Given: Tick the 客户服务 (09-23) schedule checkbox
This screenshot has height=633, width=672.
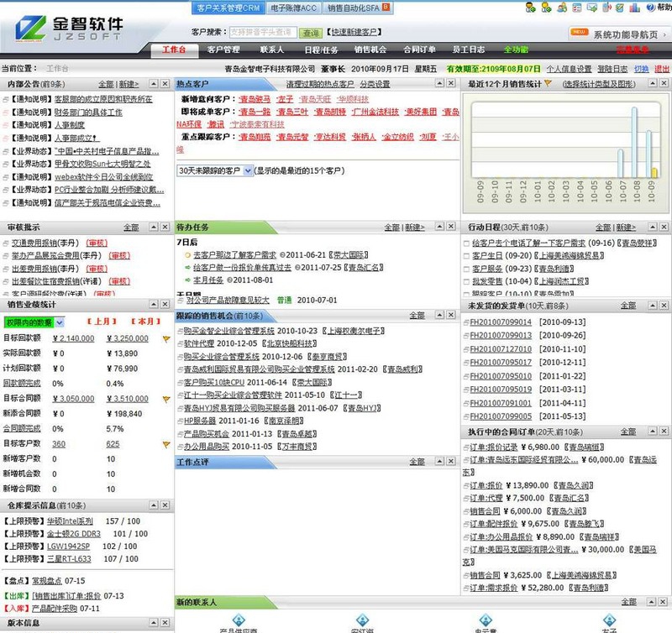Looking at the screenshot, I should 467,269.
